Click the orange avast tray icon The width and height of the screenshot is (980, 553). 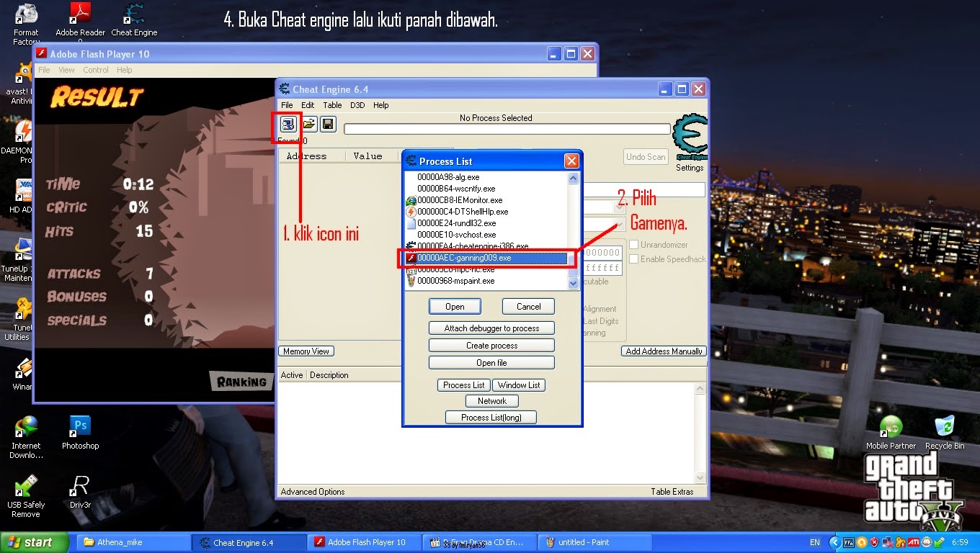click(862, 542)
